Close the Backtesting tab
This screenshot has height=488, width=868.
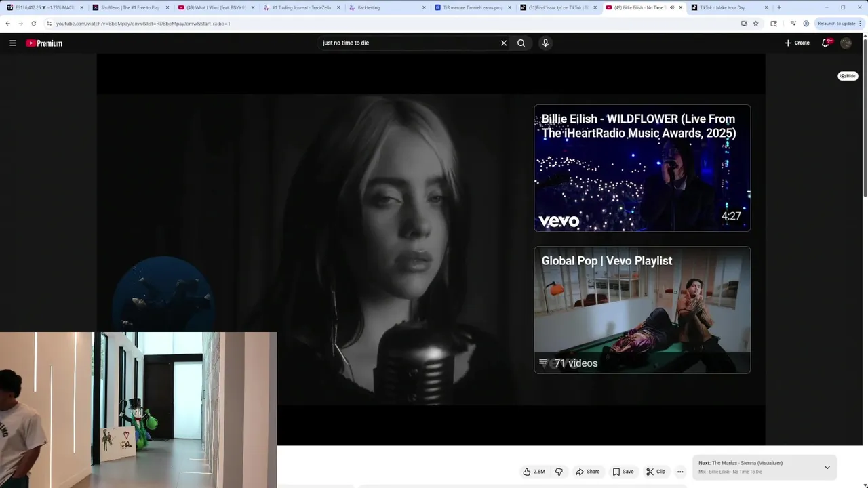424,7
